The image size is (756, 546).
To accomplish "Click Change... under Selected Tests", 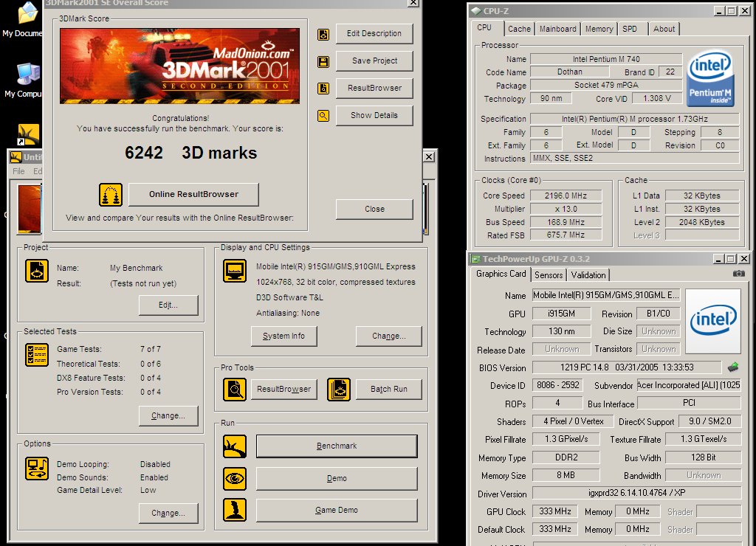I will (168, 415).
